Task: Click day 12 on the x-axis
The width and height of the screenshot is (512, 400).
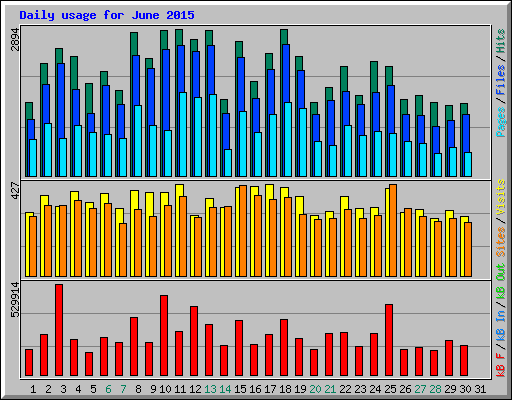Action: pyautogui.click(x=195, y=389)
